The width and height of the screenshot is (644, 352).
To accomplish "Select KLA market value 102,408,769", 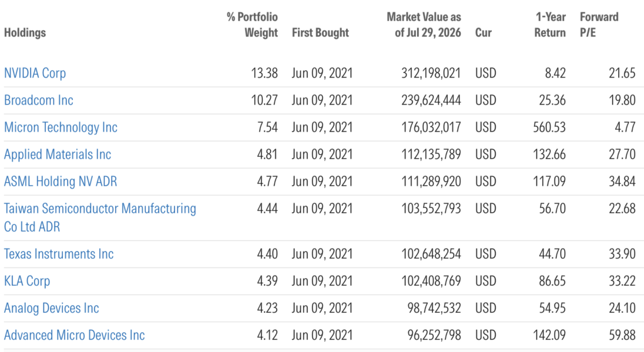I will (x=431, y=281).
